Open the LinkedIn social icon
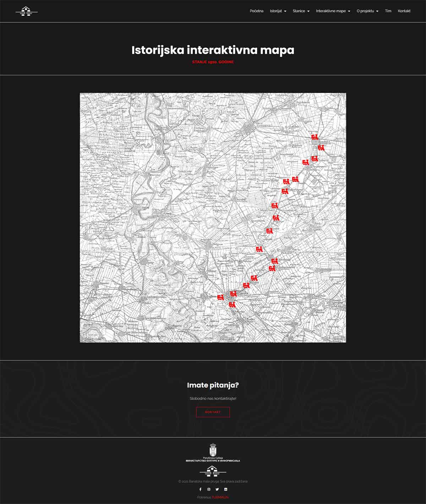This screenshot has height=504, width=426. (226, 489)
